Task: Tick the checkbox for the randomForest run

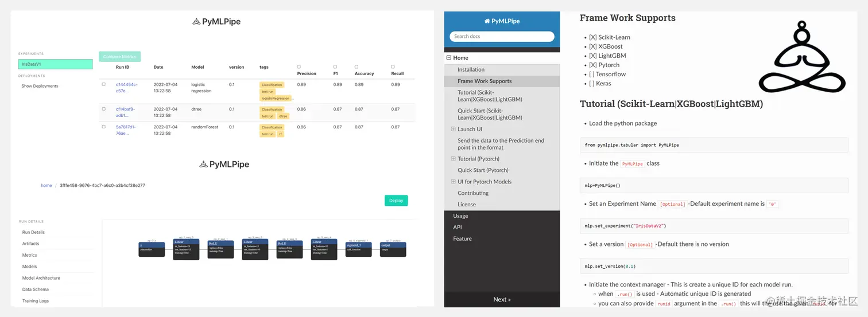Action: [104, 127]
